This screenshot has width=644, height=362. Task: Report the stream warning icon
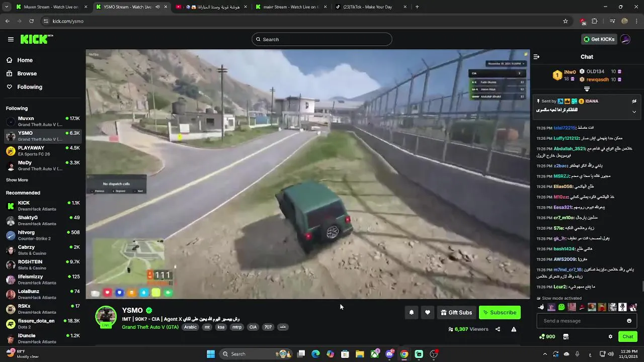[514, 329]
